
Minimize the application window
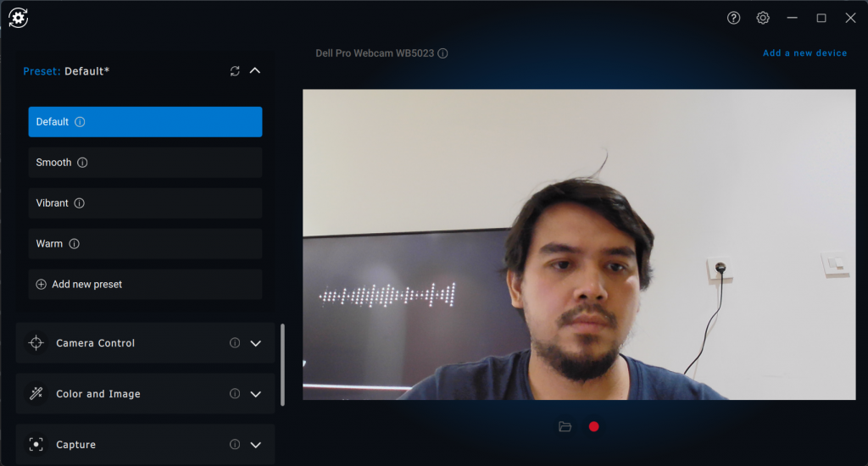pos(793,18)
